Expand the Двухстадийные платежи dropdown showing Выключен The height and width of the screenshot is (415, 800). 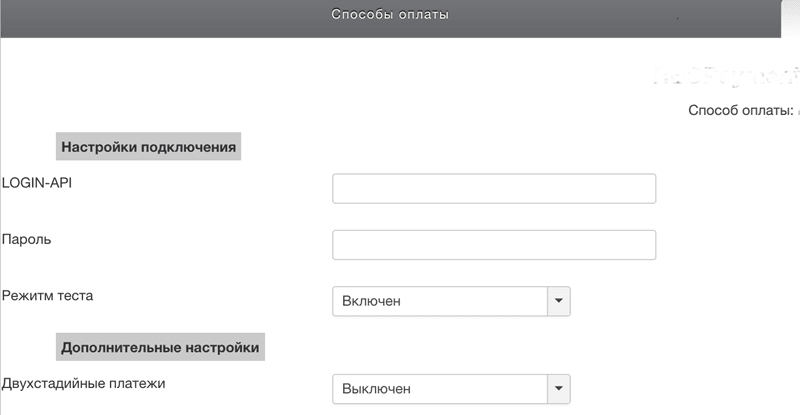(440, 388)
